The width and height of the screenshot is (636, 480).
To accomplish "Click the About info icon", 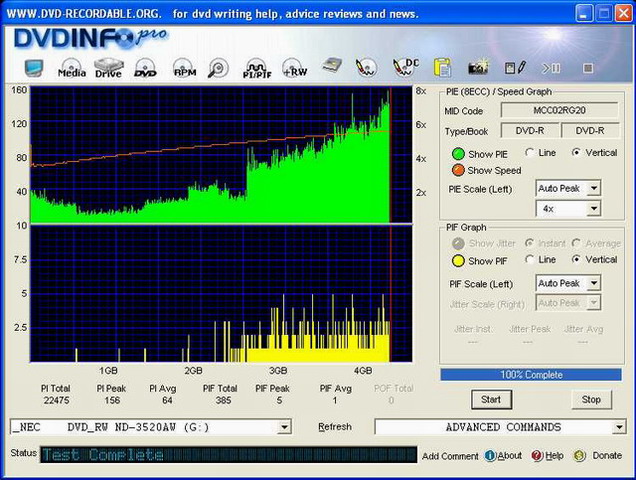I will 490,456.
